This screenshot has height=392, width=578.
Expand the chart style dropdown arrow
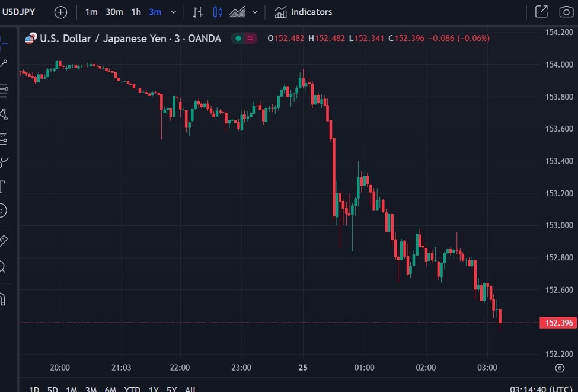(255, 12)
